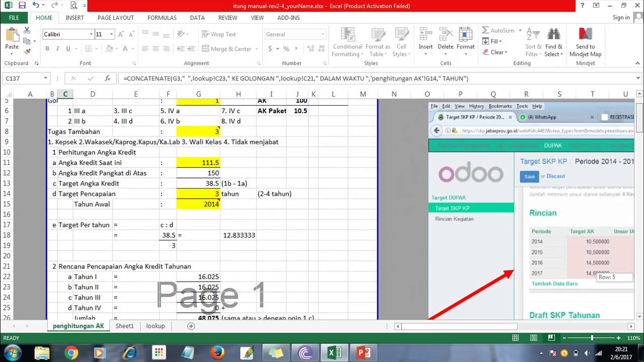Viewport: 644px width, 362px height.
Task: Click the Decrease Font Size icon
Action: [130, 34]
